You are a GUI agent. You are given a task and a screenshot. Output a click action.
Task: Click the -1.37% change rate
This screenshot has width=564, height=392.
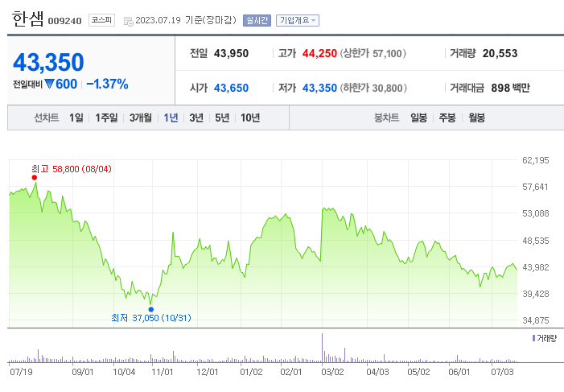[108, 85]
